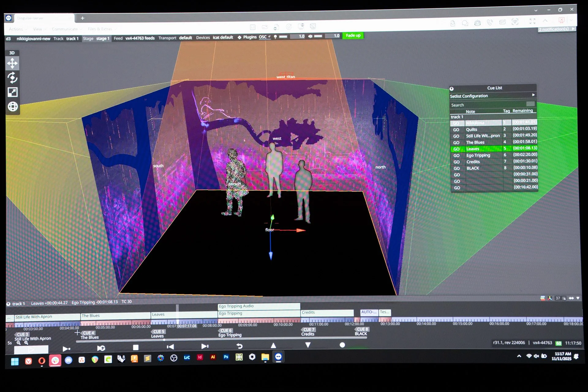Open the Files & Extras dropdown
The height and width of the screenshot is (392, 588).
tap(102, 29)
